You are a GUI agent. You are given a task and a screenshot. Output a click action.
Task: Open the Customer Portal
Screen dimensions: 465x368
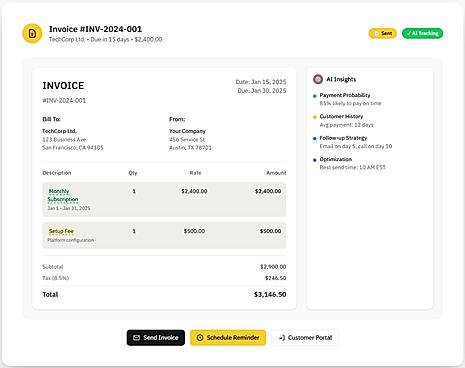pyautogui.click(x=305, y=338)
